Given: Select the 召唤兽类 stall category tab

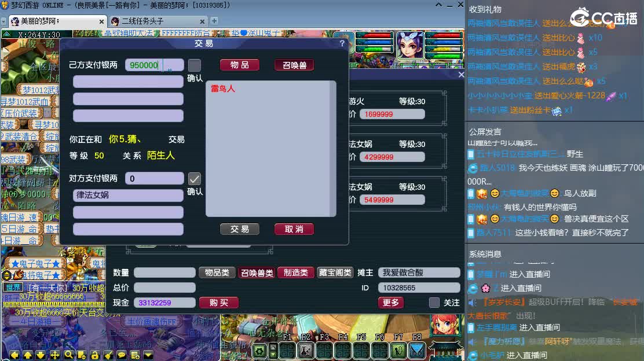Looking at the screenshot, I should pos(257,273).
